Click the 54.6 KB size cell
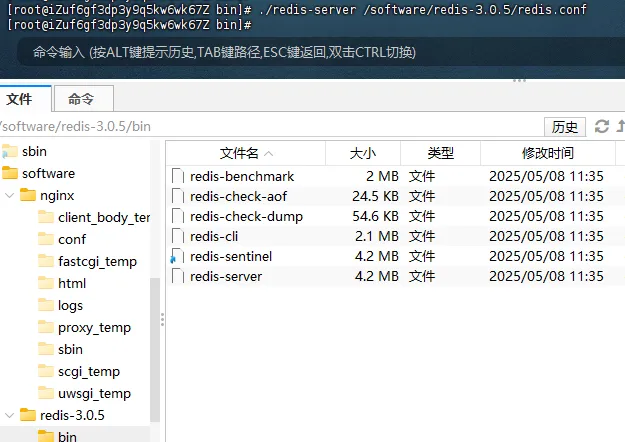This screenshot has width=625, height=442. click(x=375, y=216)
